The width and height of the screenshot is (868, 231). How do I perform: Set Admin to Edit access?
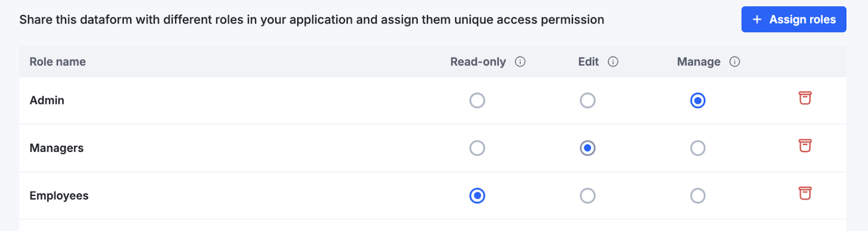pyautogui.click(x=588, y=101)
